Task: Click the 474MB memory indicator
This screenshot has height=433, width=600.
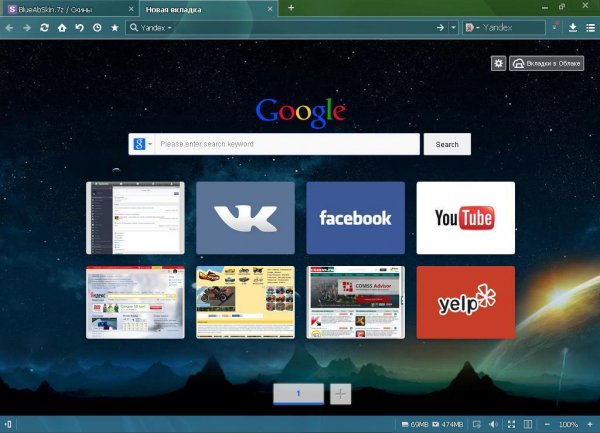Action: pyautogui.click(x=447, y=424)
